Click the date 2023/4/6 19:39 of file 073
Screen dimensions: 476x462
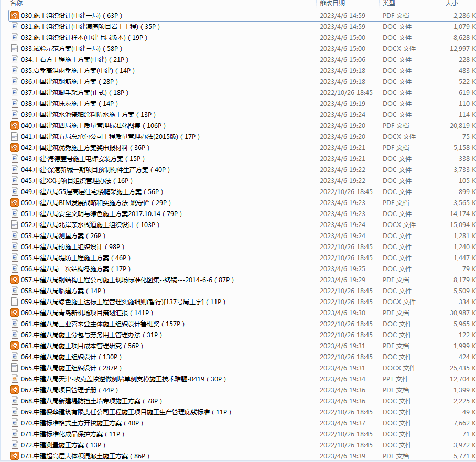(342, 456)
